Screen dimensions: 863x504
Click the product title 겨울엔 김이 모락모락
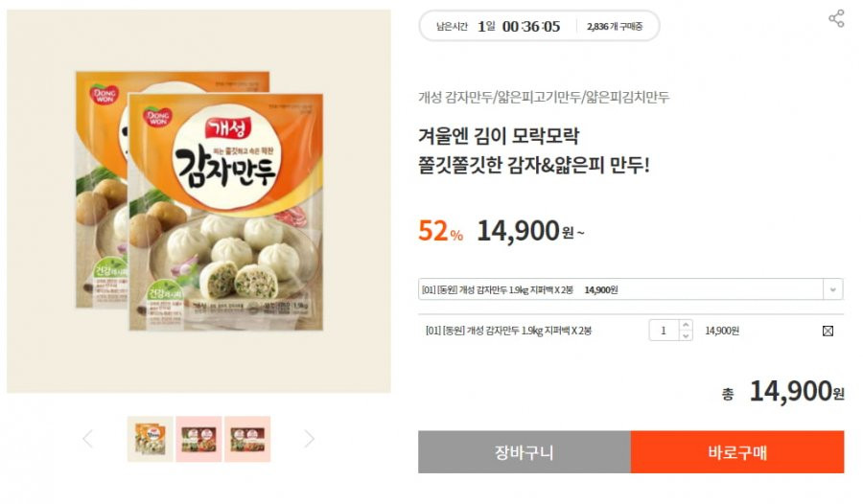pyautogui.click(x=499, y=135)
